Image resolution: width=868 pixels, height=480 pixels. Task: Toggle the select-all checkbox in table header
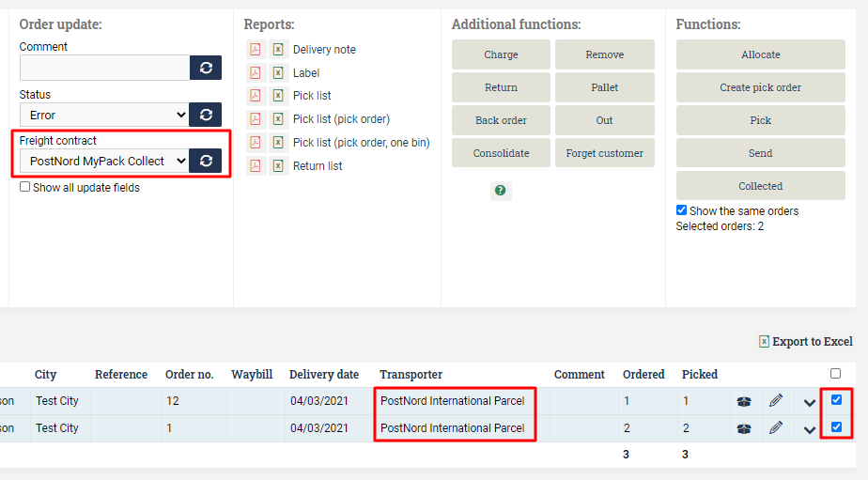(835, 374)
